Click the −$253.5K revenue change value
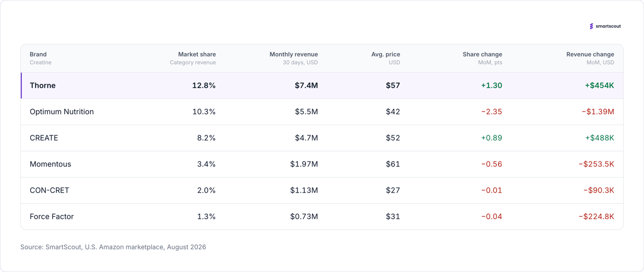Screen dimensions: 644x272 (x=596, y=164)
